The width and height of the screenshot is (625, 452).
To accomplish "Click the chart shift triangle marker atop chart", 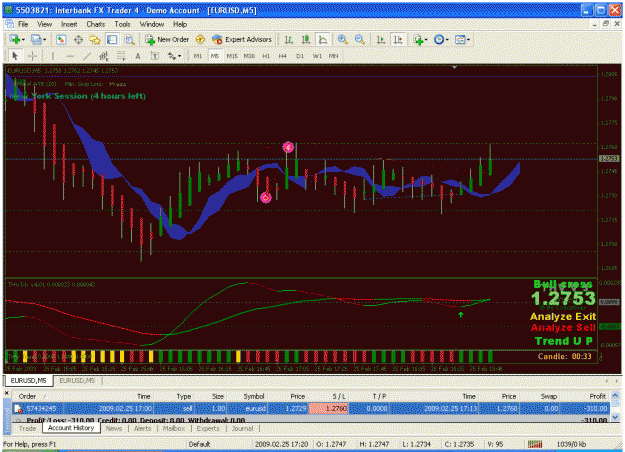I will pyautogui.click(x=454, y=67).
